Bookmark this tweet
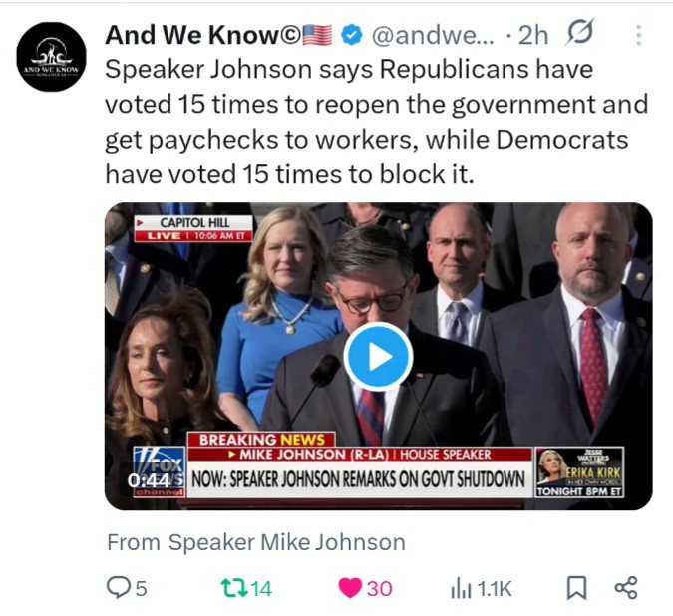Screen dimensions: 673x616 point(576,588)
